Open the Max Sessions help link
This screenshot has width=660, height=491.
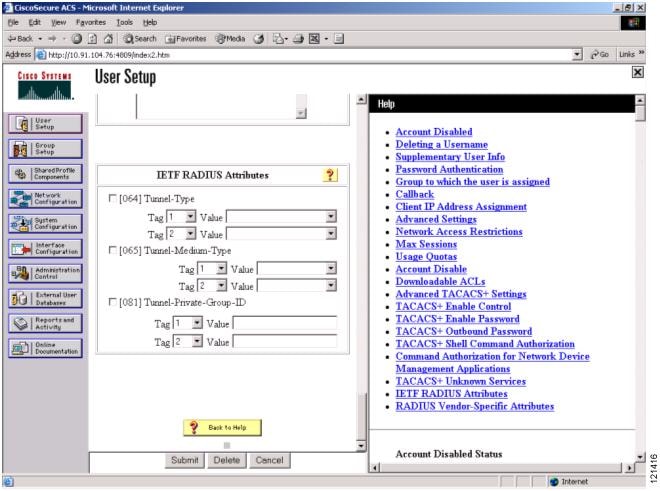point(426,244)
